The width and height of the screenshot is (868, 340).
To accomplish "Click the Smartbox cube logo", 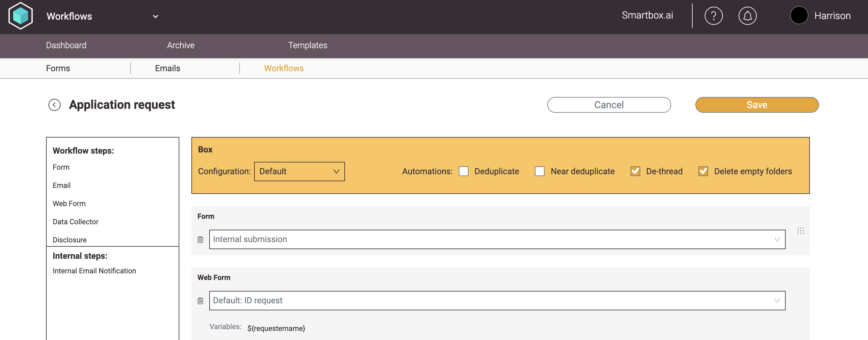I will 21,16.
